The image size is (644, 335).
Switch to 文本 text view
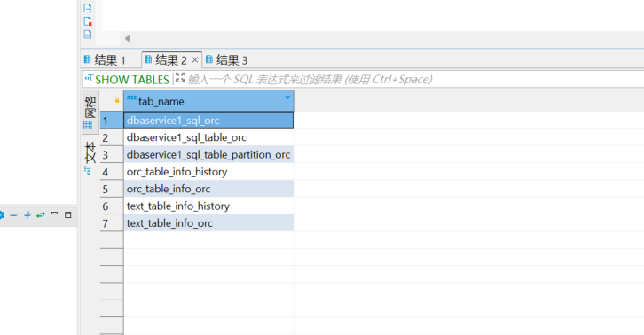pyautogui.click(x=90, y=152)
